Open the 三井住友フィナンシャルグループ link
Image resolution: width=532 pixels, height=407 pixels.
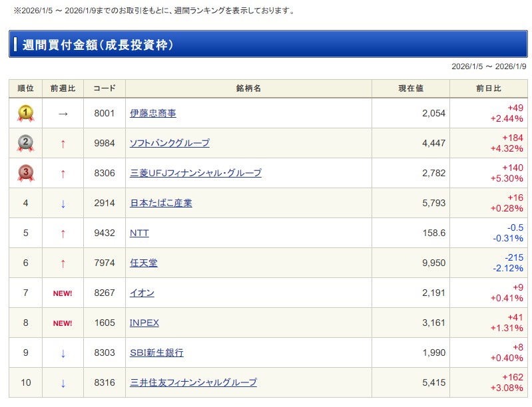click(193, 382)
